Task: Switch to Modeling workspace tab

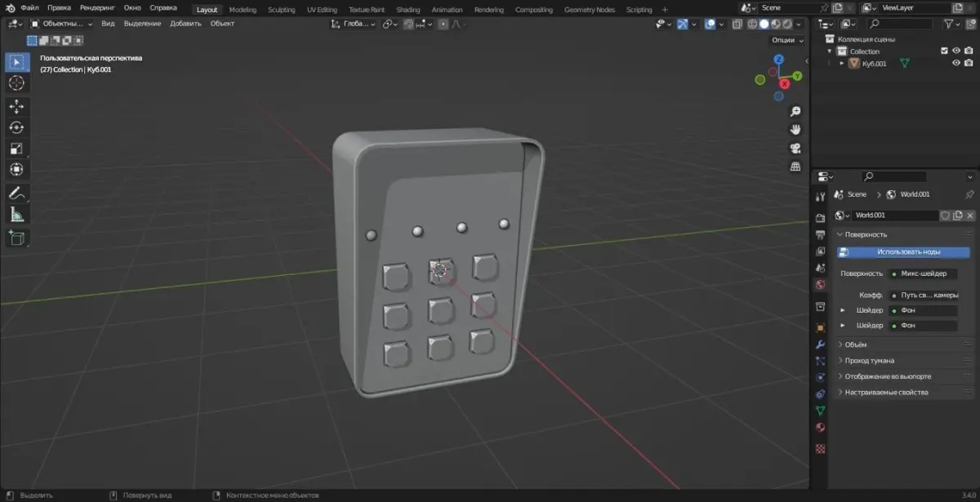Action: (x=243, y=10)
